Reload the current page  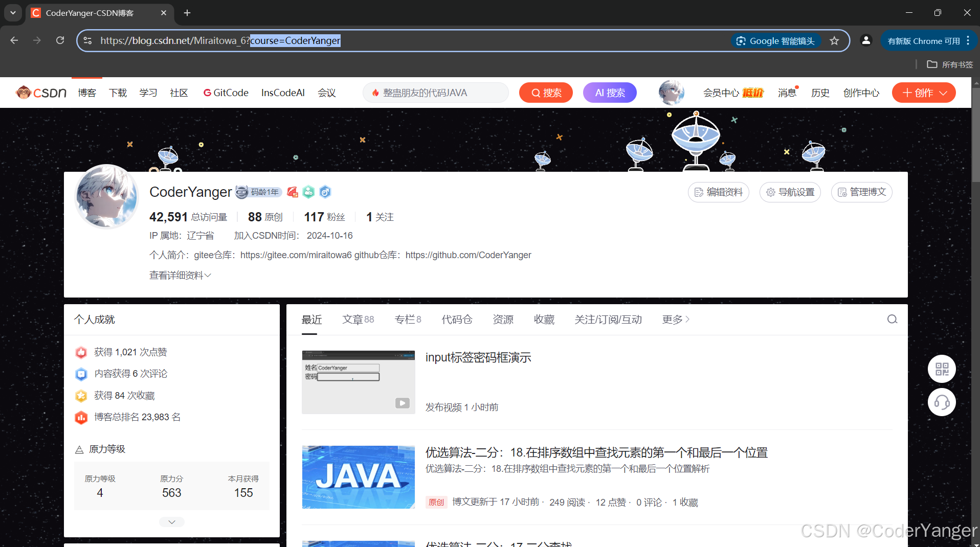pos(60,40)
